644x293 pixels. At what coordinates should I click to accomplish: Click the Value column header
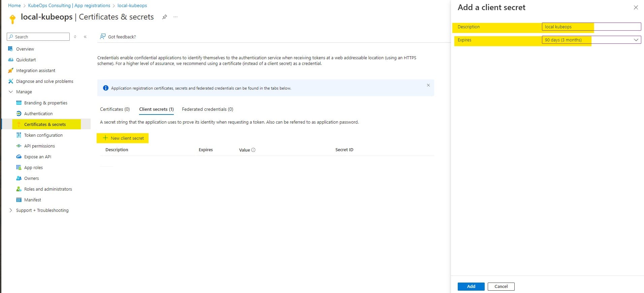coord(245,150)
